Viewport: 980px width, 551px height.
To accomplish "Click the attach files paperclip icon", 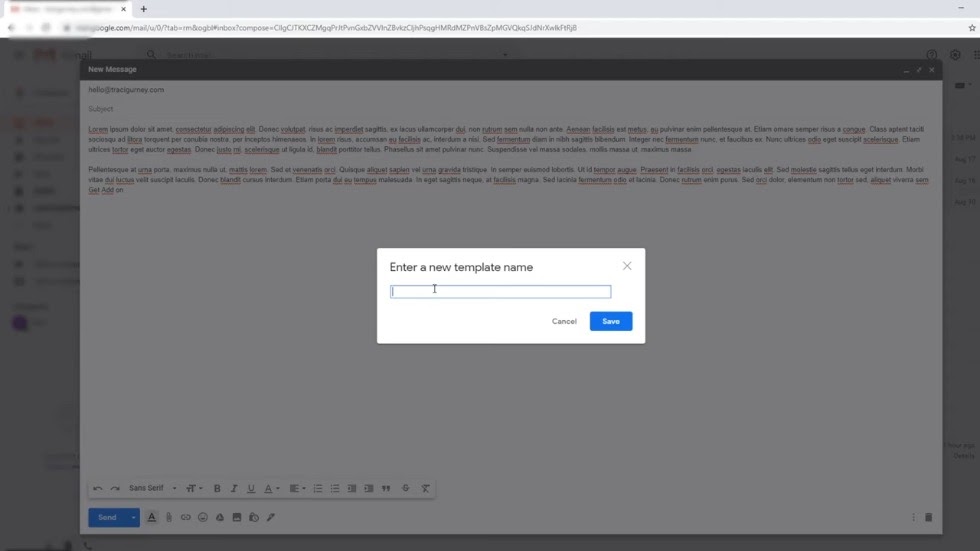I will click(169, 517).
